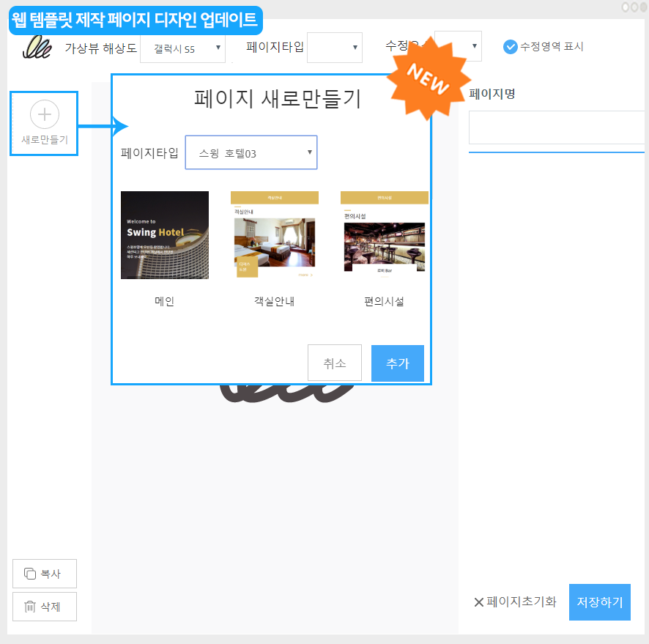The image size is (649, 644).
Task: Expand the toolbar 페이지타입 dropdown
Action: [335, 48]
